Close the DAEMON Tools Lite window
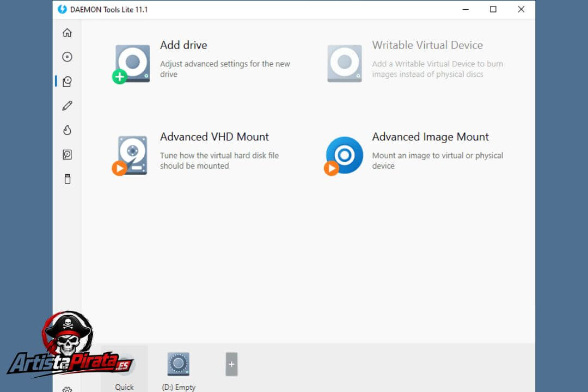This screenshot has height=392, width=588. [521, 9]
